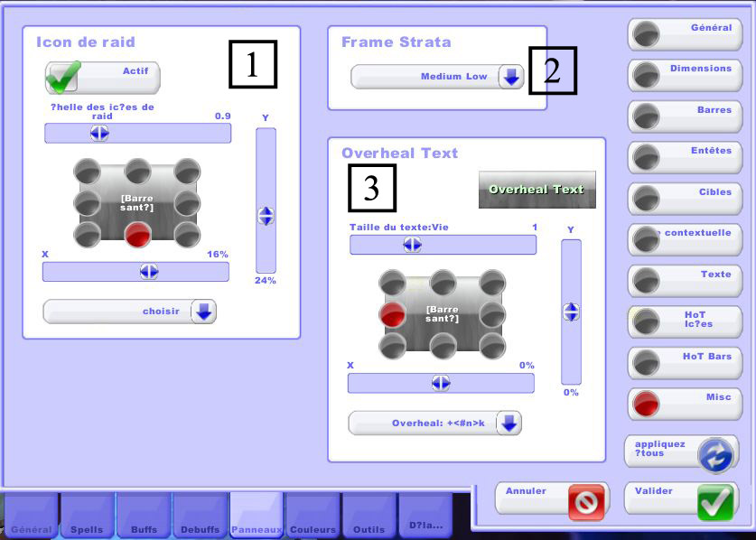The width and height of the screenshot is (756, 540).
Task: Select top-center anchor in Icon de raid
Action: point(138,172)
